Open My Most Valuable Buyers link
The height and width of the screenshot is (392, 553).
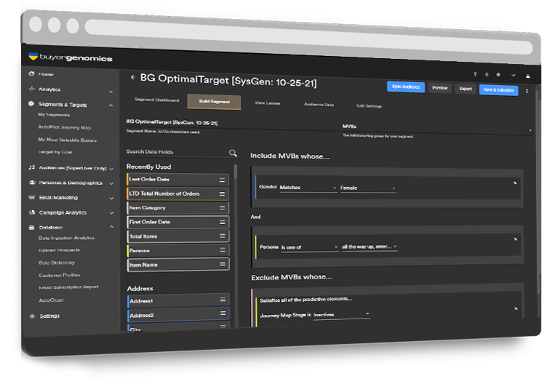(x=68, y=140)
